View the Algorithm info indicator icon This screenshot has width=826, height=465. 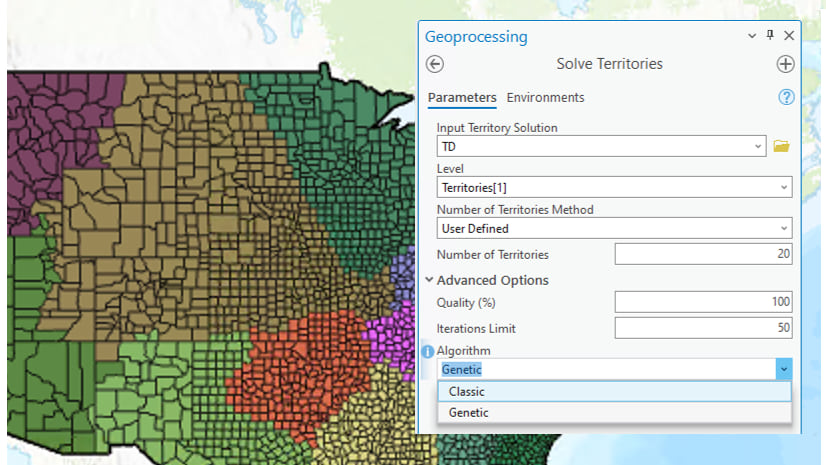[x=428, y=351]
